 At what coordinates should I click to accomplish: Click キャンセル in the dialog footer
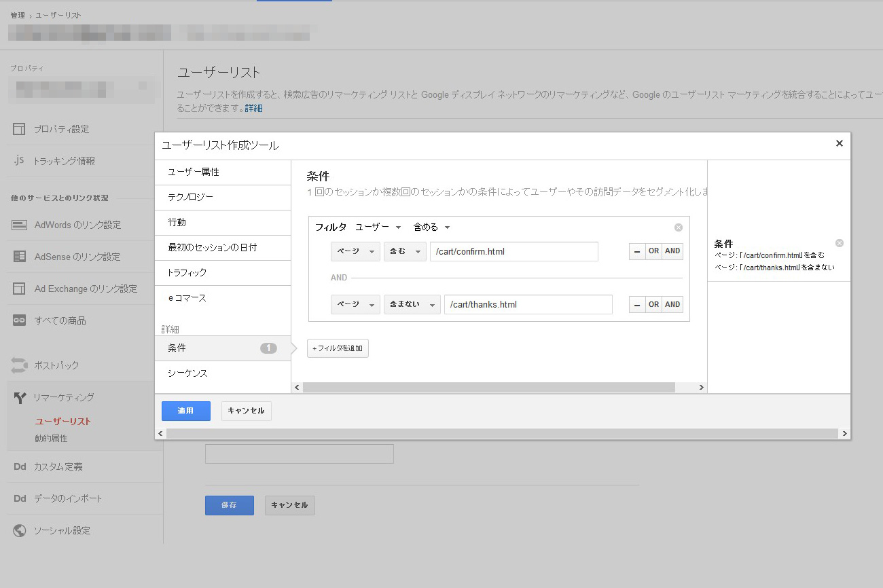pos(247,411)
